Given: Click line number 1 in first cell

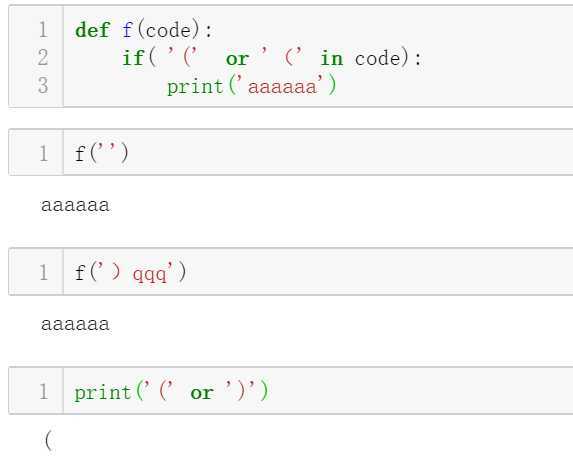Looking at the screenshot, I should click(x=43, y=30).
